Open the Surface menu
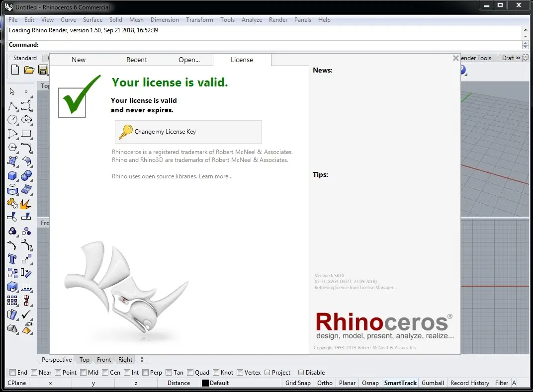The height and width of the screenshot is (392, 533). (x=92, y=20)
